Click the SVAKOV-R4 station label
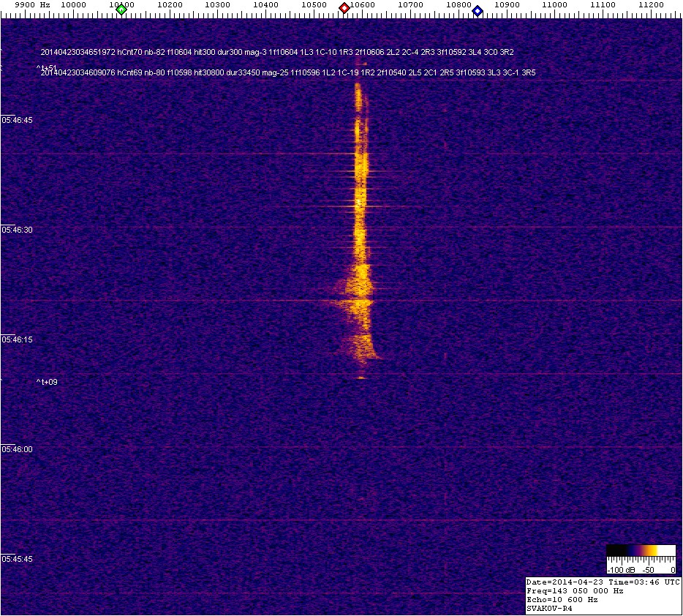683x616 pixels. coord(551,608)
